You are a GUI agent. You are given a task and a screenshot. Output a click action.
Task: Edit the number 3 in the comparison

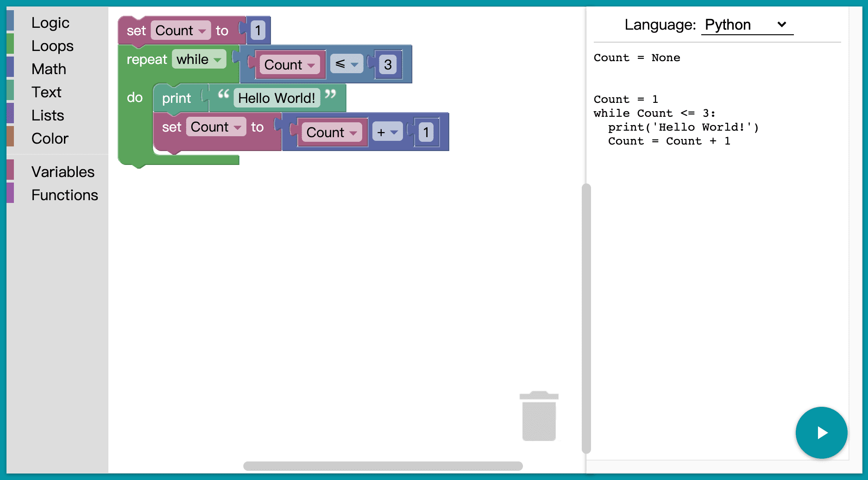pos(388,64)
